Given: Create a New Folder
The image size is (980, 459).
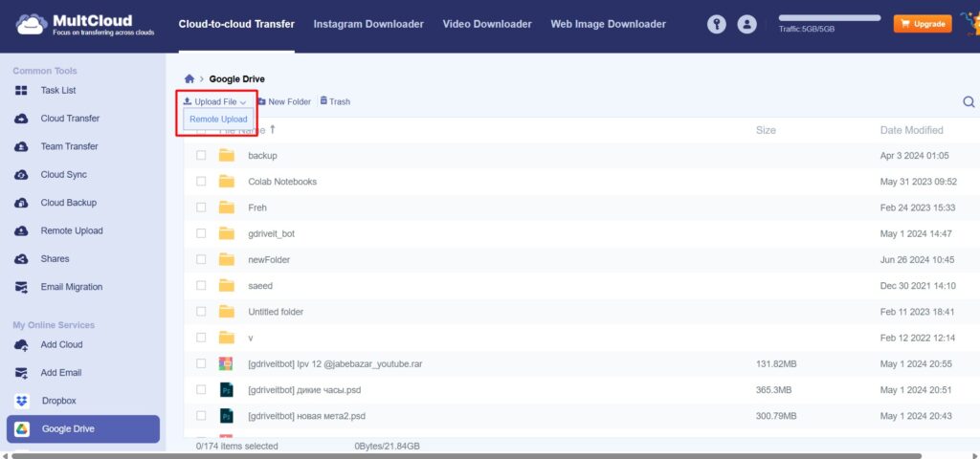Looking at the screenshot, I should 284,101.
